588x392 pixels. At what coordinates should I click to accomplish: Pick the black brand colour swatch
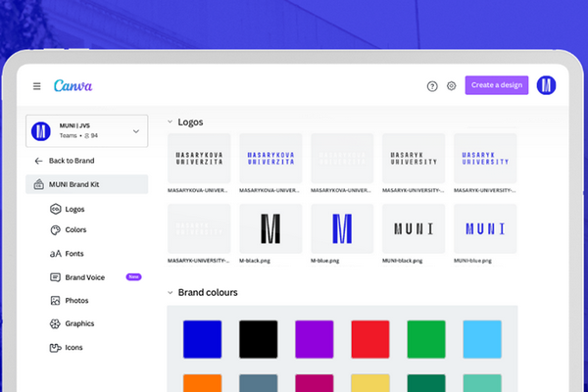(259, 339)
